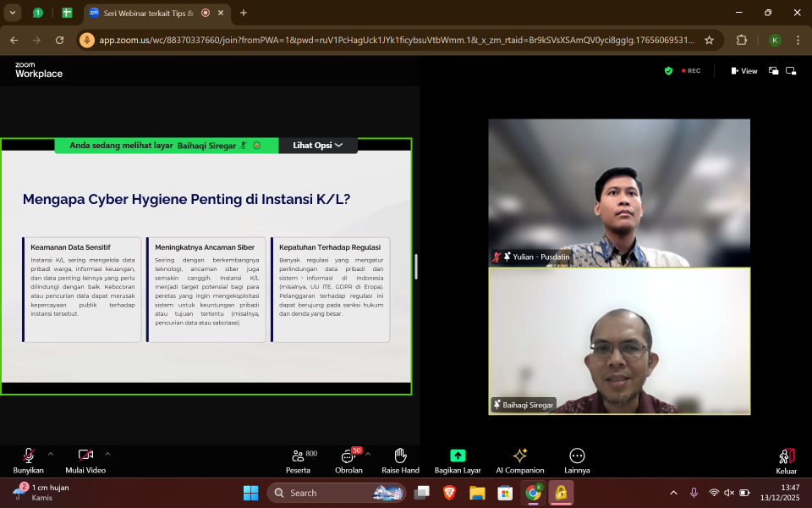Image resolution: width=812 pixels, height=508 pixels.
Task: Open the Lihat Opsi dropdown
Action: point(318,146)
